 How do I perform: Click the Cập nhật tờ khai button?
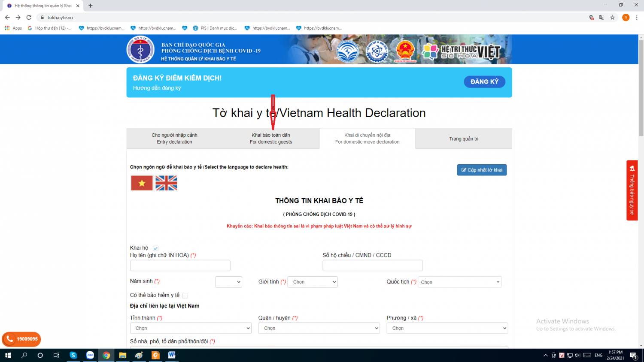[x=482, y=170]
